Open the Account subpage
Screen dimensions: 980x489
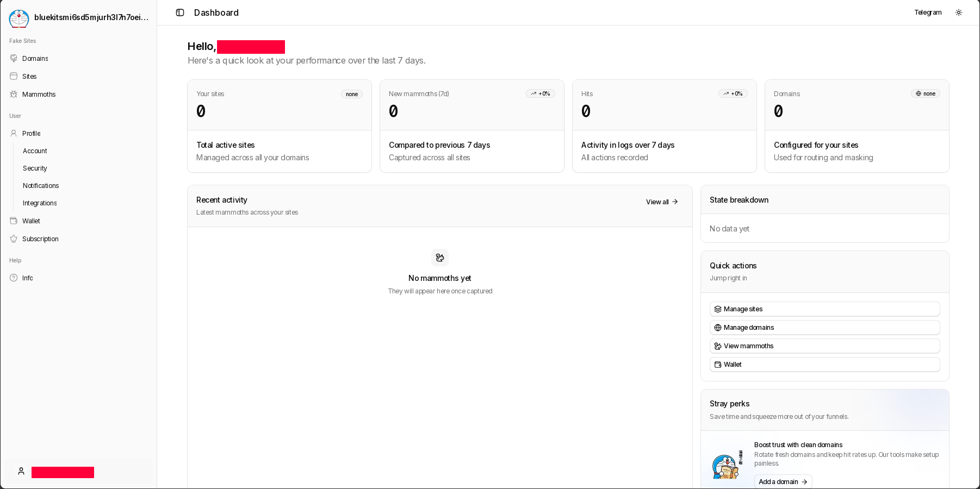tap(35, 151)
